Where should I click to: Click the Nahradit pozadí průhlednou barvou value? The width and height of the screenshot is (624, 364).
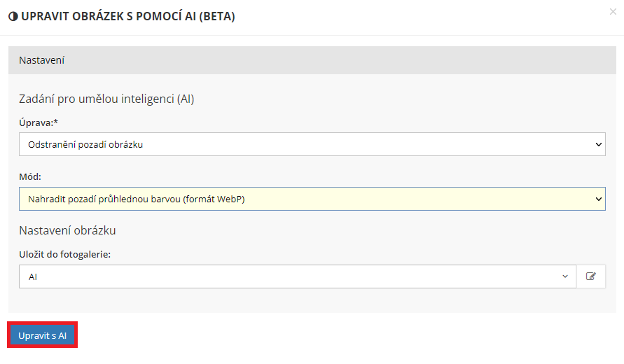(137, 199)
